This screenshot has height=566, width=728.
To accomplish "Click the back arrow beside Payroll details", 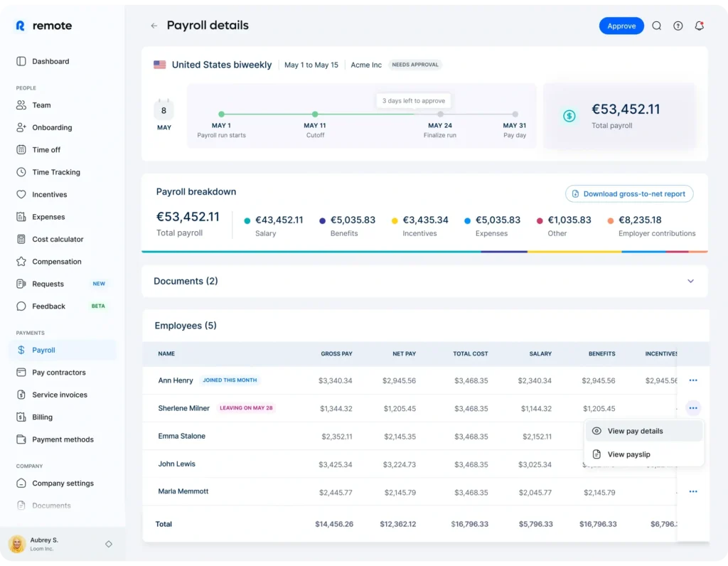I will click(x=154, y=26).
